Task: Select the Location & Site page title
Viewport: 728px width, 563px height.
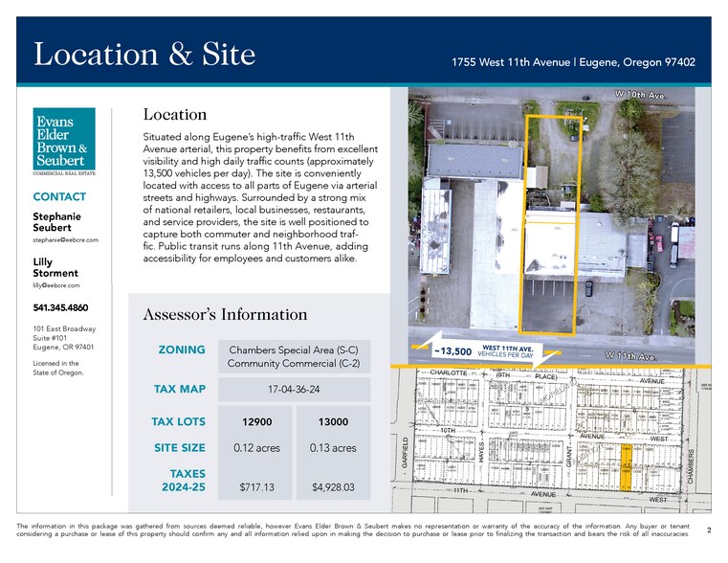Action: point(144,54)
